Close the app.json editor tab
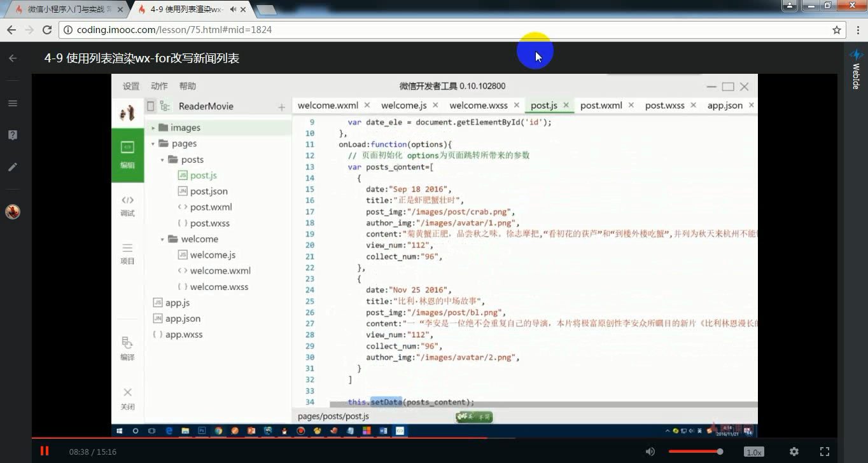The height and width of the screenshot is (463, 868). (752, 106)
